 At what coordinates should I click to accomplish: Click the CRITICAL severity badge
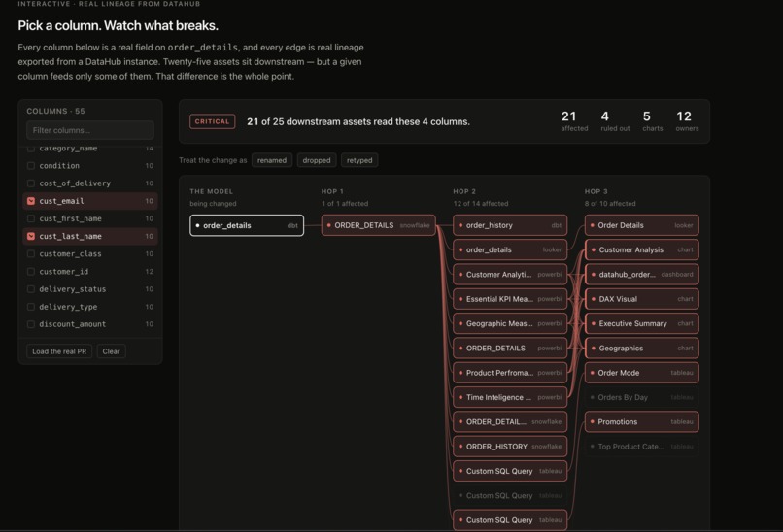pos(212,121)
